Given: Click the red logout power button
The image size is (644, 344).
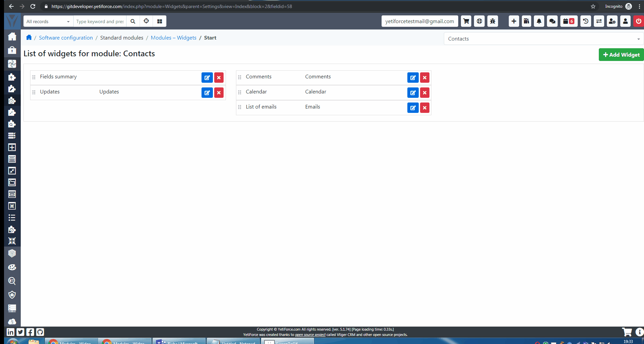Looking at the screenshot, I should click(639, 21).
